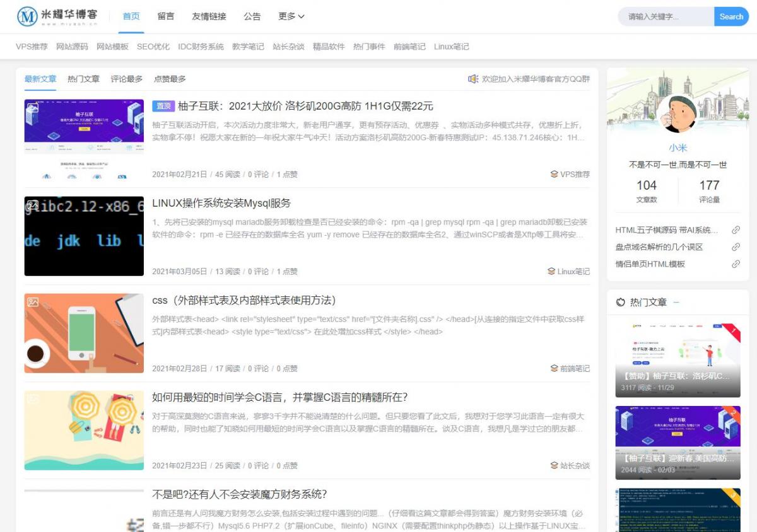
Task: Open the 友情链接 navigation menu item
Action: click(209, 17)
